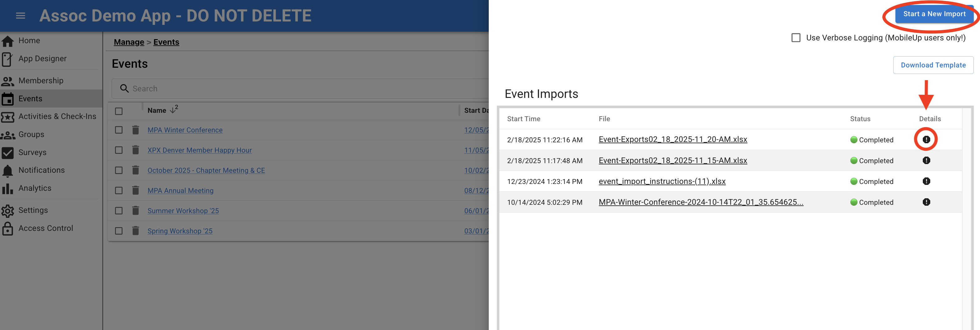This screenshot has height=330, width=980.
Task: Click the Start a New Import button
Action: (934, 14)
